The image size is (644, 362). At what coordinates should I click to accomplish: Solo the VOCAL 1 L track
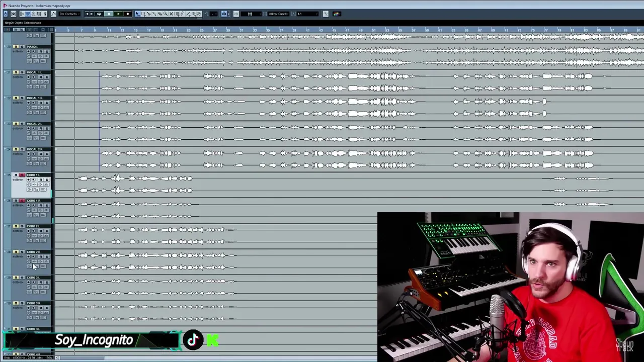[22, 72]
